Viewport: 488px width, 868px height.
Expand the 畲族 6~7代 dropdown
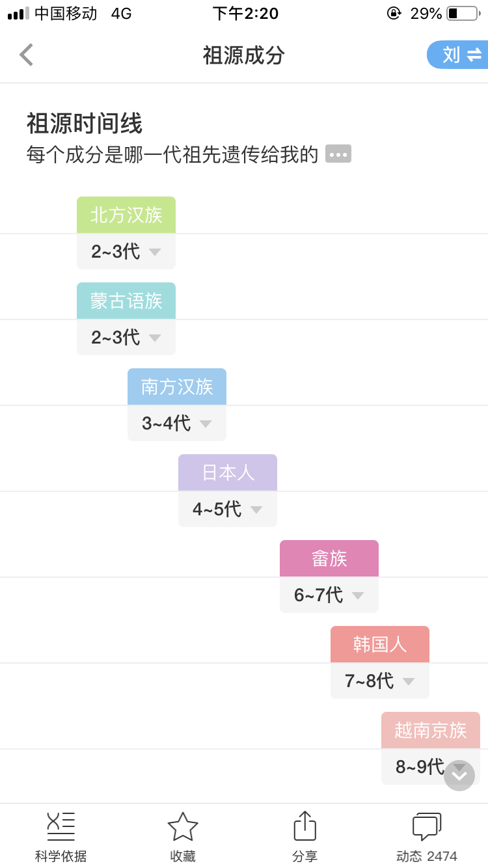pos(329,595)
